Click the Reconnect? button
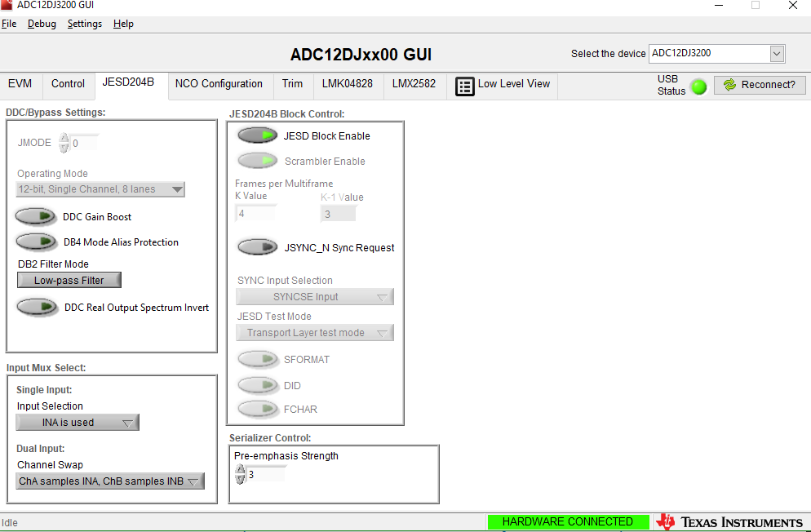Image resolution: width=811 pixels, height=532 pixels. pyautogui.click(x=760, y=85)
